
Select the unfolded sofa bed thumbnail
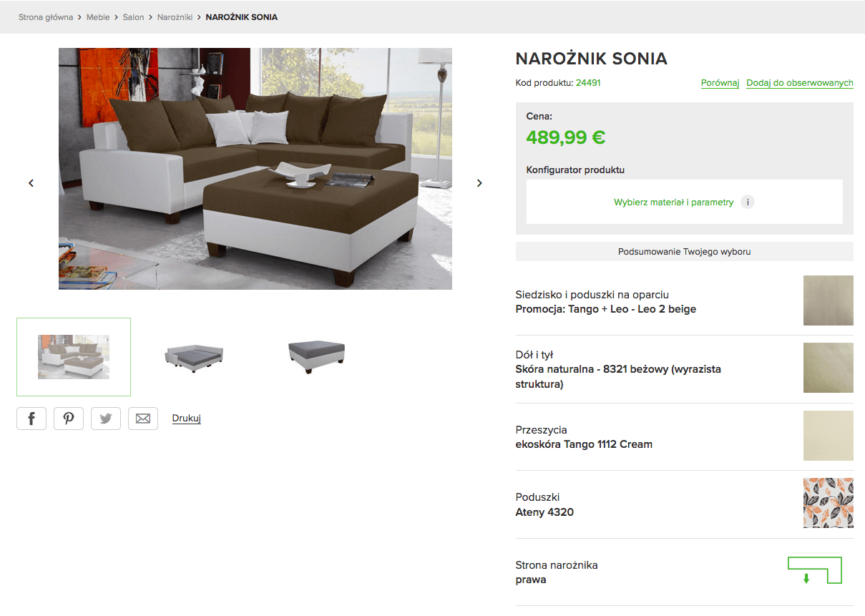pyautogui.click(x=195, y=356)
